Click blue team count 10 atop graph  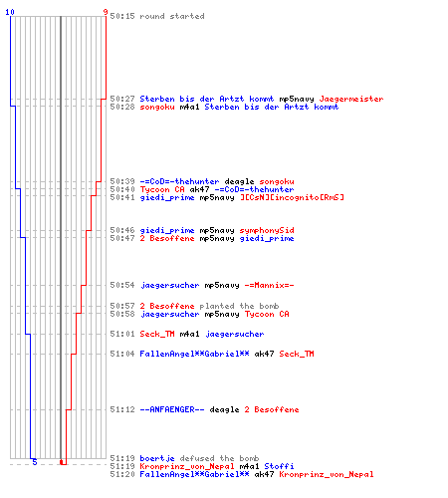coord(10,12)
